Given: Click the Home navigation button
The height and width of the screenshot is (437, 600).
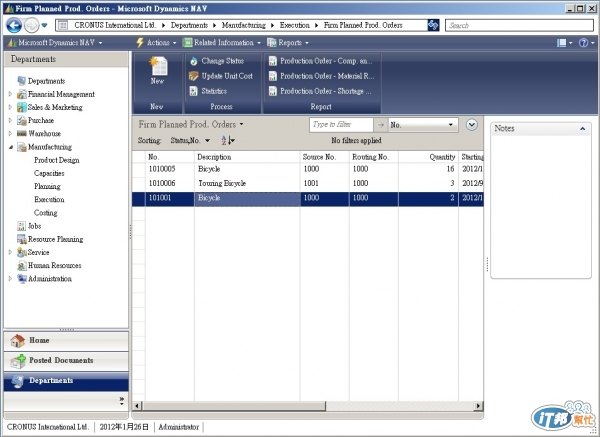Looking at the screenshot, I should pos(66,341).
